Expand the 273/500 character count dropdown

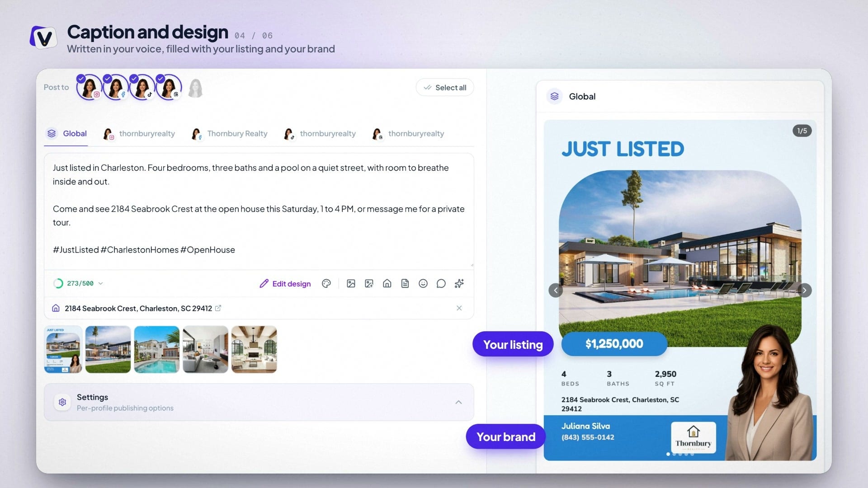[x=101, y=283]
